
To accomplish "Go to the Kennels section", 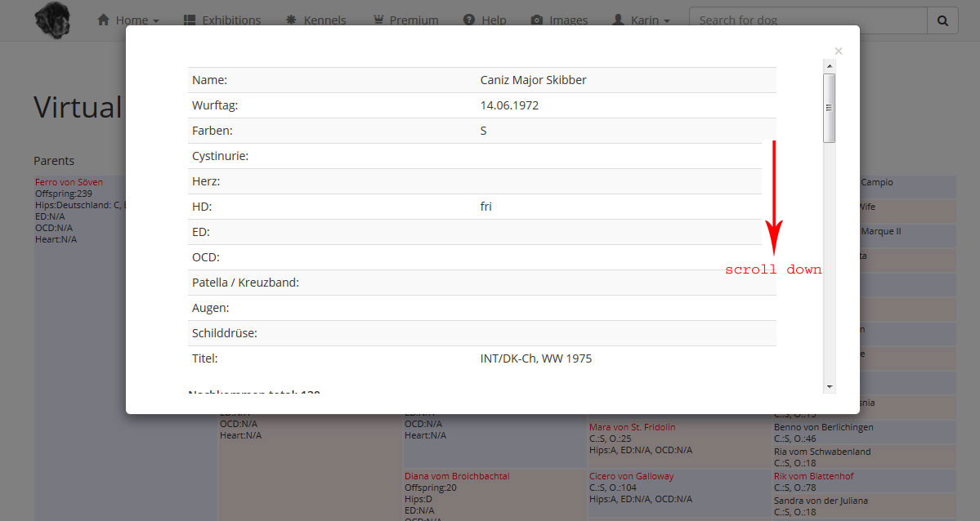I will [315, 20].
